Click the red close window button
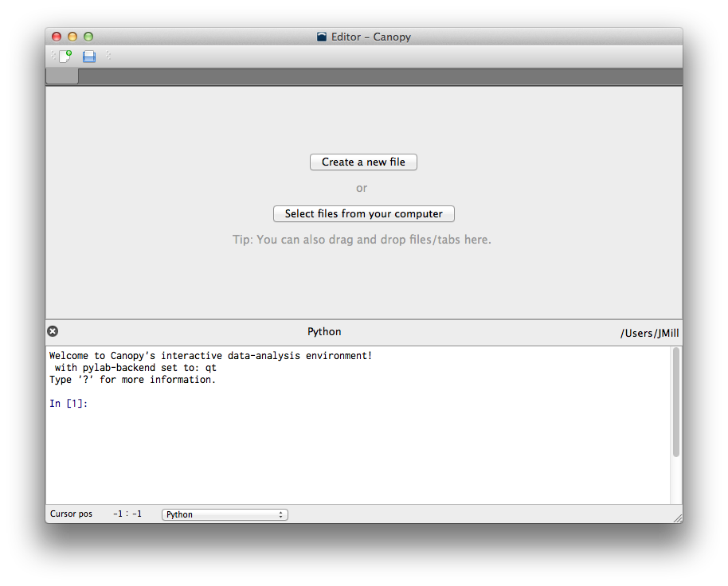This screenshot has width=728, height=586. pos(57,37)
